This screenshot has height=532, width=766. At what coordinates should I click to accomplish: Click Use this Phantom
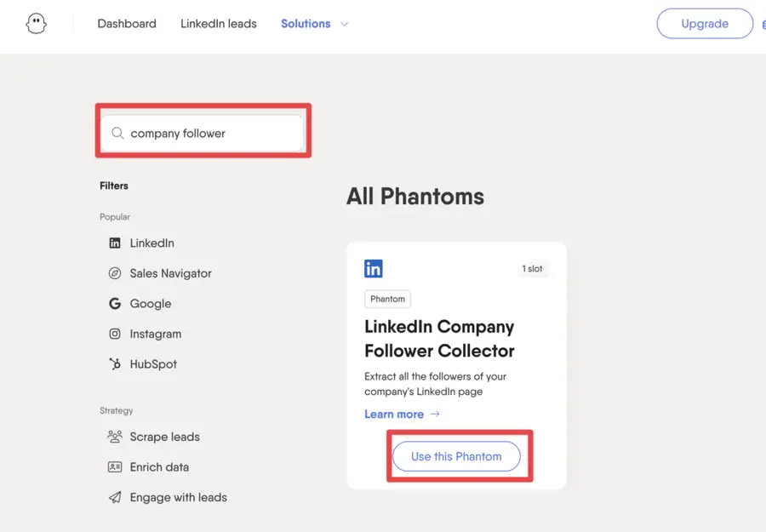click(x=456, y=456)
